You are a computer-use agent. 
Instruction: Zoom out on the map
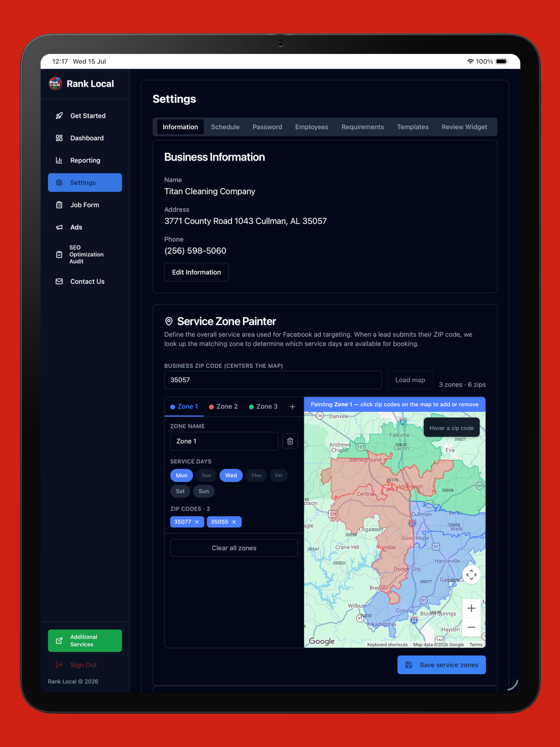click(x=471, y=627)
